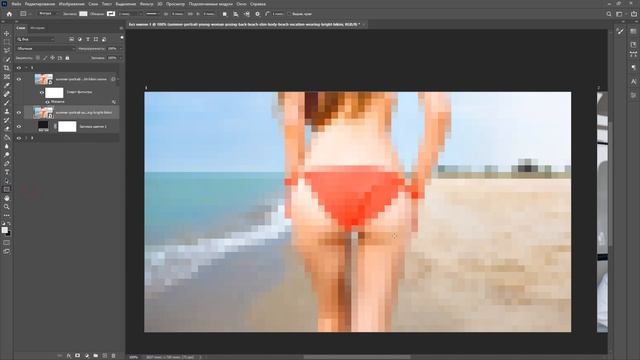
Task: Expand the bottom layer group arrow
Action: click(27, 138)
